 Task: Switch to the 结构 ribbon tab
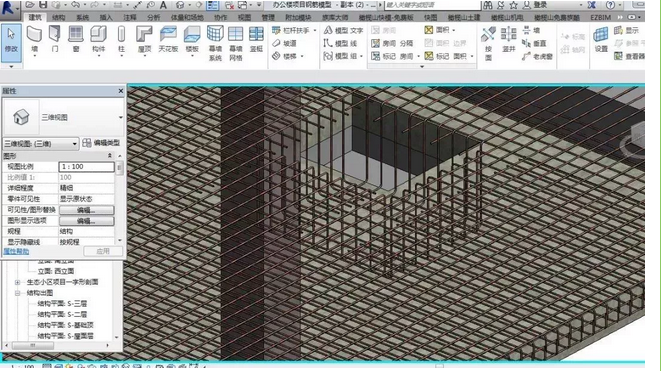coord(59,17)
